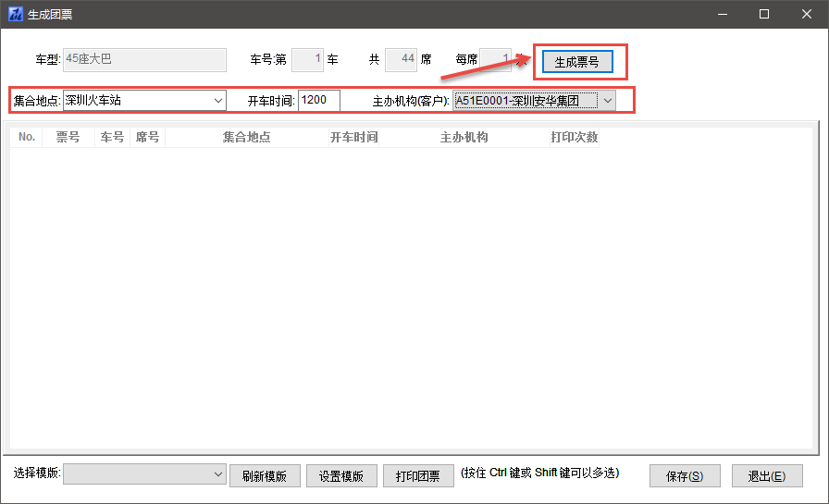Image resolution: width=829 pixels, height=504 pixels.
Task: Click the 车号 column header
Action: 112,138
